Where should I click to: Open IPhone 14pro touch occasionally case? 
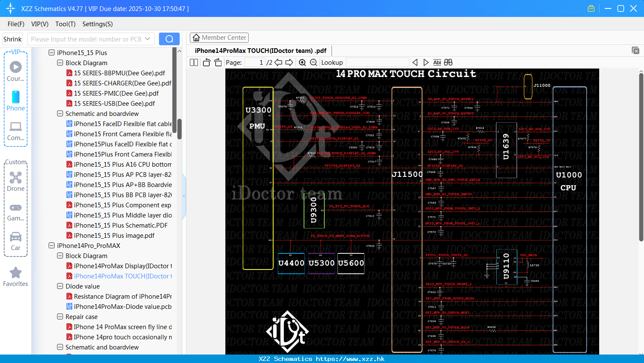point(119,337)
